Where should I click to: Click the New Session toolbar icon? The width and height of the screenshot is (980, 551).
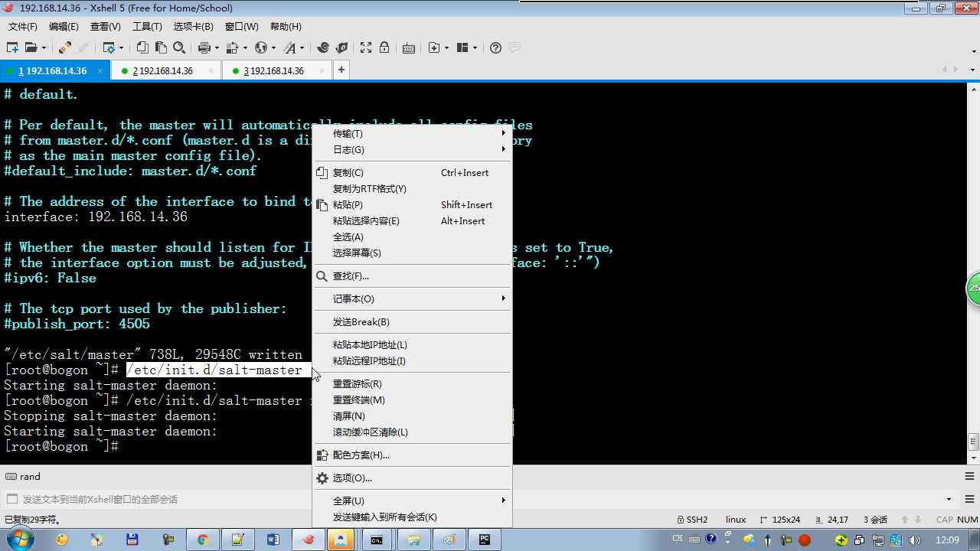(12, 47)
